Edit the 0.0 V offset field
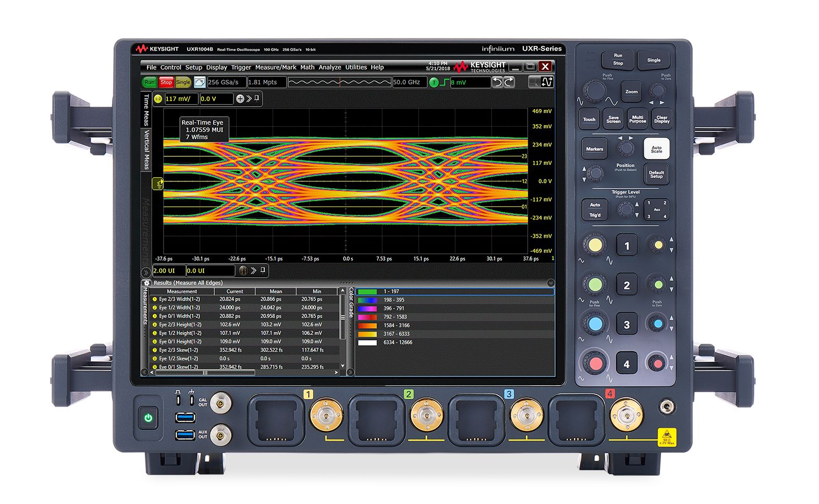 click(216, 99)
